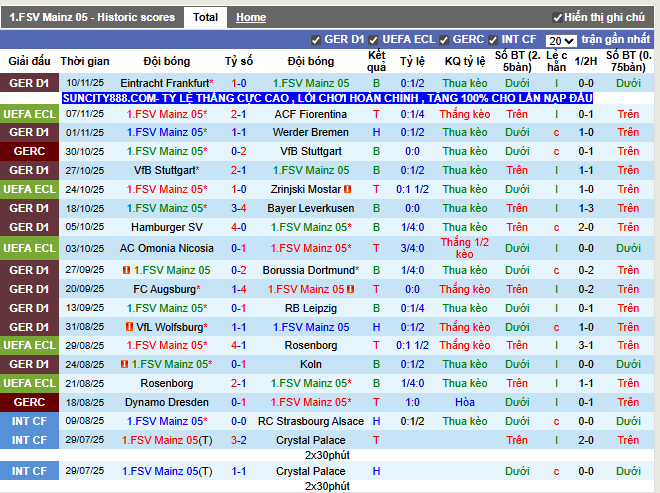Open Eintracht Frankfurt team link
Viewport: 660px width, 493px height.
coord(165,83)
